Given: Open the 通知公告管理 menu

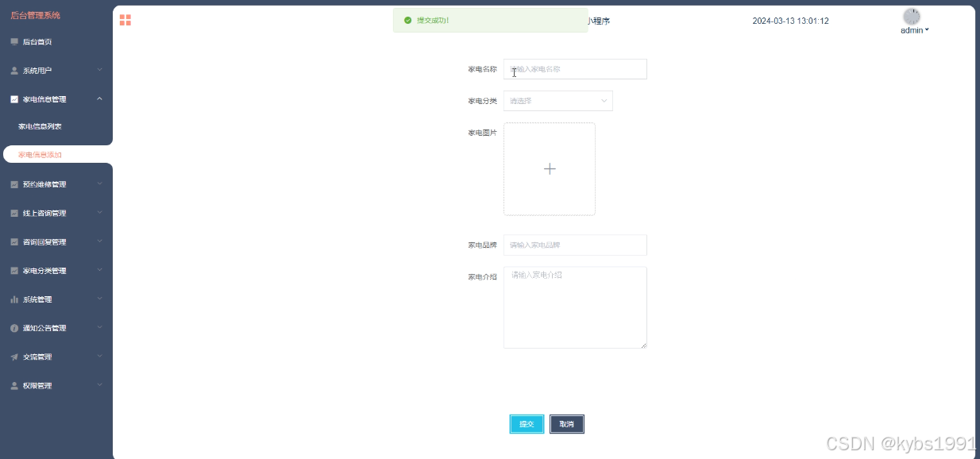Looking at the screenshot, I should pos(56,328).
